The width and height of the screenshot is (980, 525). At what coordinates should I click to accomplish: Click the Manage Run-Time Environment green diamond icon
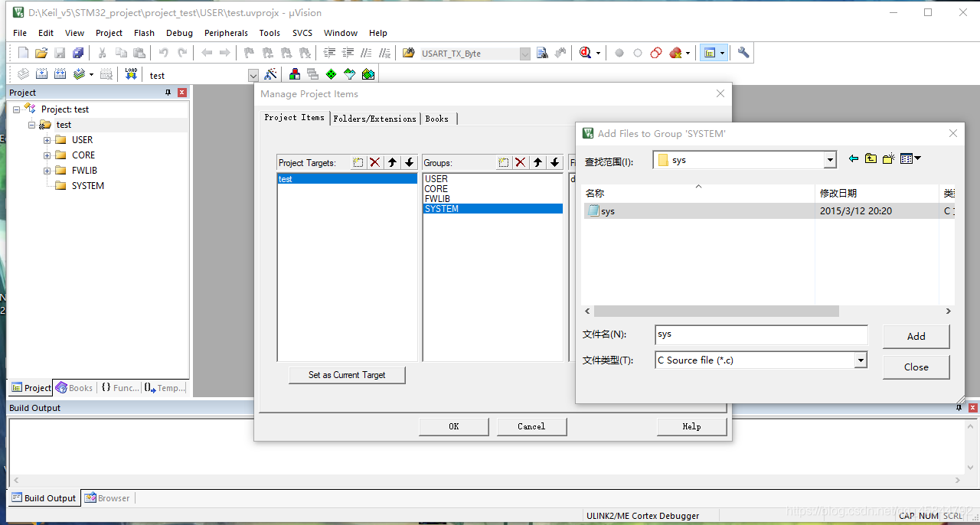[331, 74]
